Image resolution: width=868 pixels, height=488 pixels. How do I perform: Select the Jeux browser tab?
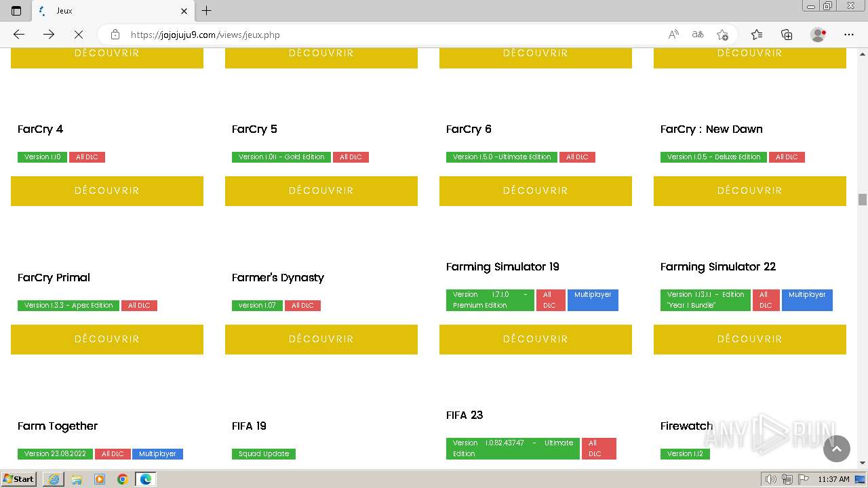(113, 11)
